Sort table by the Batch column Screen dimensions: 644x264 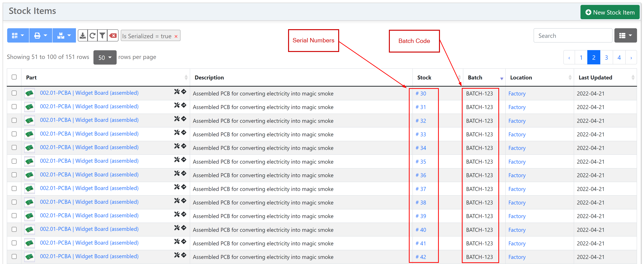475,77
